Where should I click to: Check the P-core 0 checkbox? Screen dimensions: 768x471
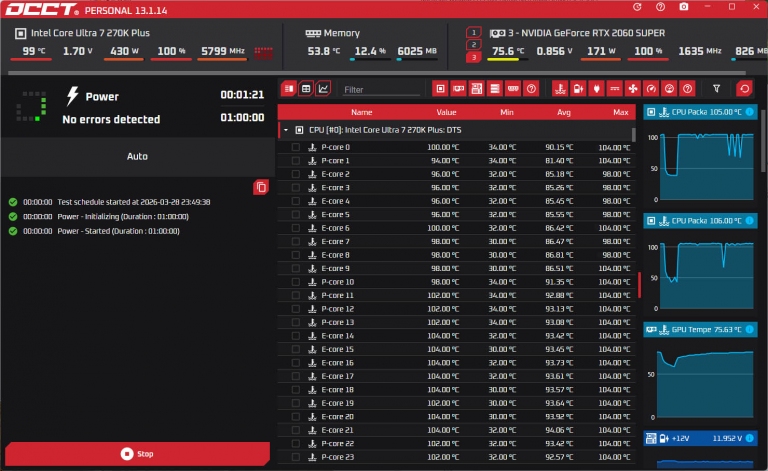coord(295,147)
